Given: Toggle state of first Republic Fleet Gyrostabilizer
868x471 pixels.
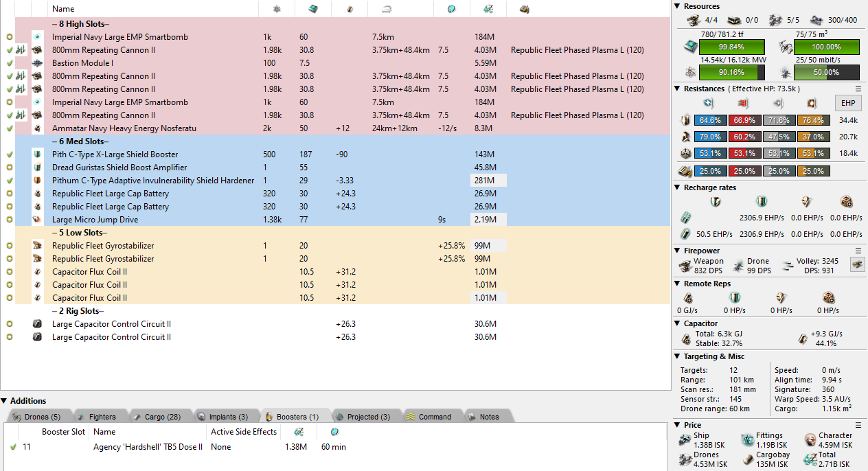Looking at the screenshot, I should pyautogui.click(x=10, y=246).
